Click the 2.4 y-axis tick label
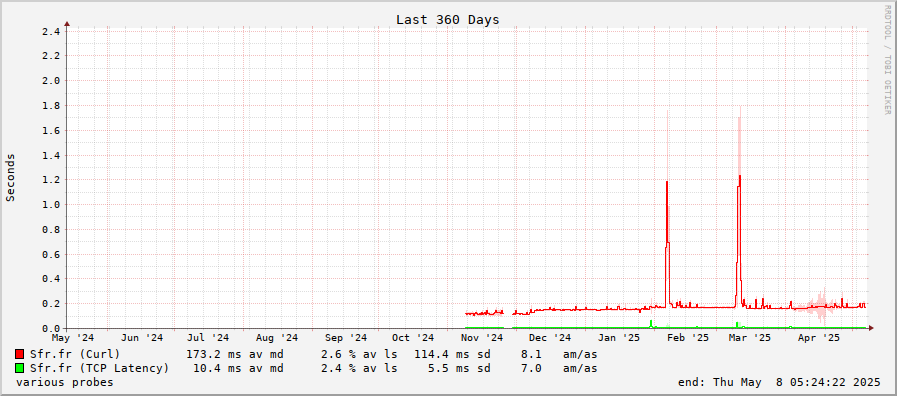The width and height of the screenshot is (897, 396). click(51, 31)
